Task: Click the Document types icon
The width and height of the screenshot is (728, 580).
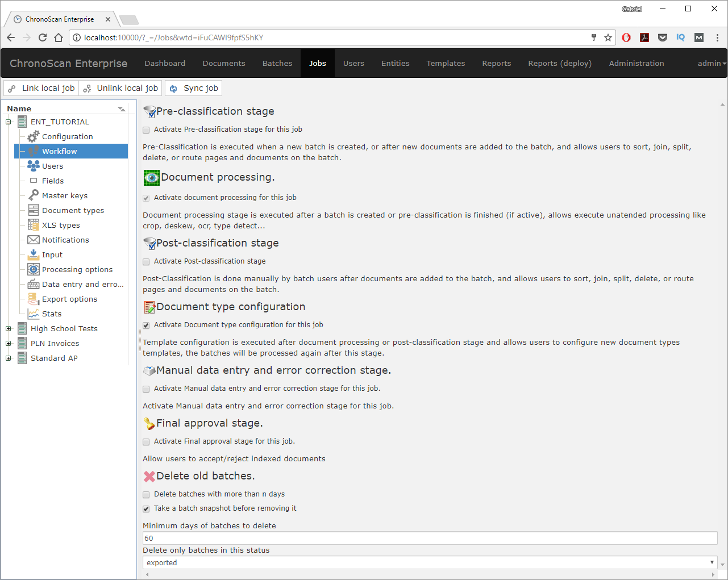Action: click(x=34, y=210)
